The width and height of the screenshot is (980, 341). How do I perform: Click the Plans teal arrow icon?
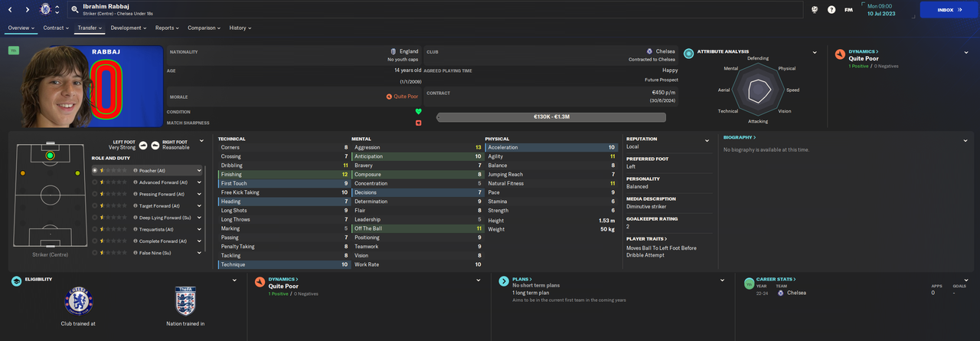(x=503, y=281)
